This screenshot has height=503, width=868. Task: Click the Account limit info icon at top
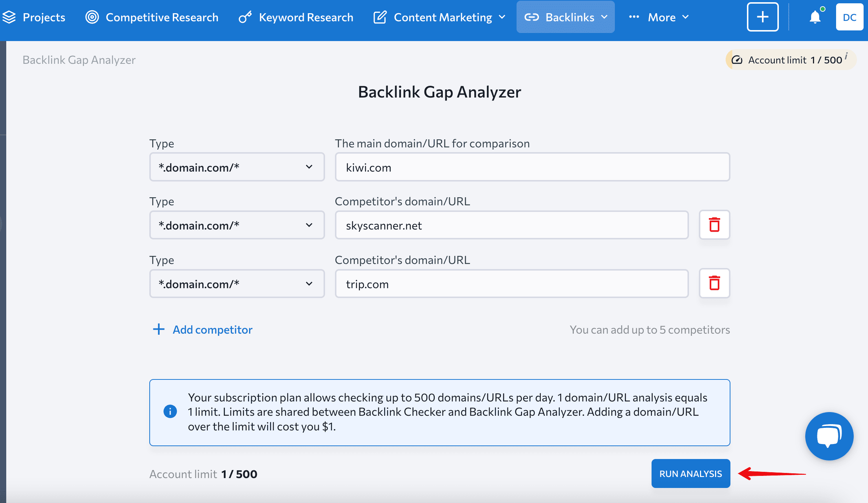846,56
